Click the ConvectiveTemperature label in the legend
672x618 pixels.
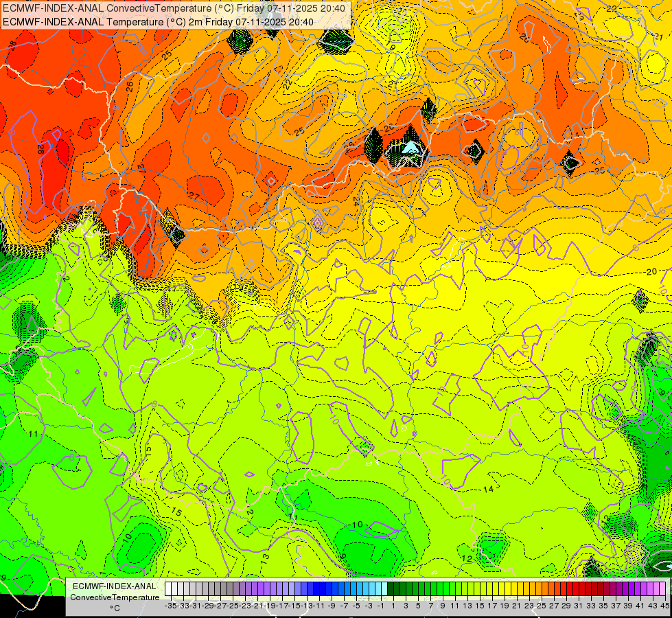[115, 597]
